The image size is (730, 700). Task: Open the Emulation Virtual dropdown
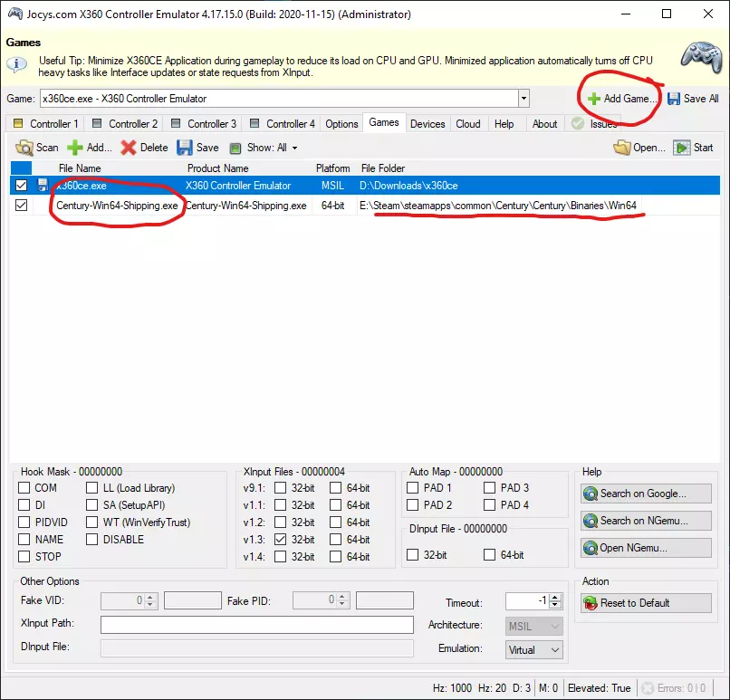click(534, 649)
